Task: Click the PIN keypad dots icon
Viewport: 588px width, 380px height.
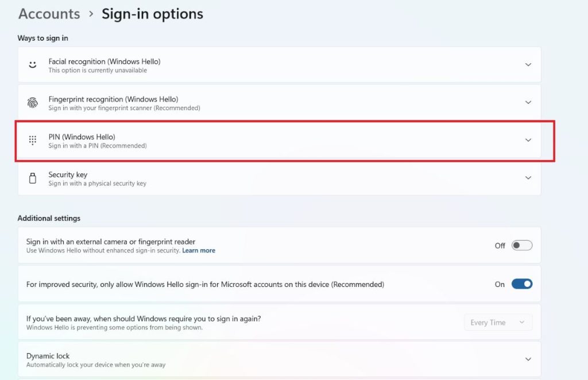Action: [33, 140]
